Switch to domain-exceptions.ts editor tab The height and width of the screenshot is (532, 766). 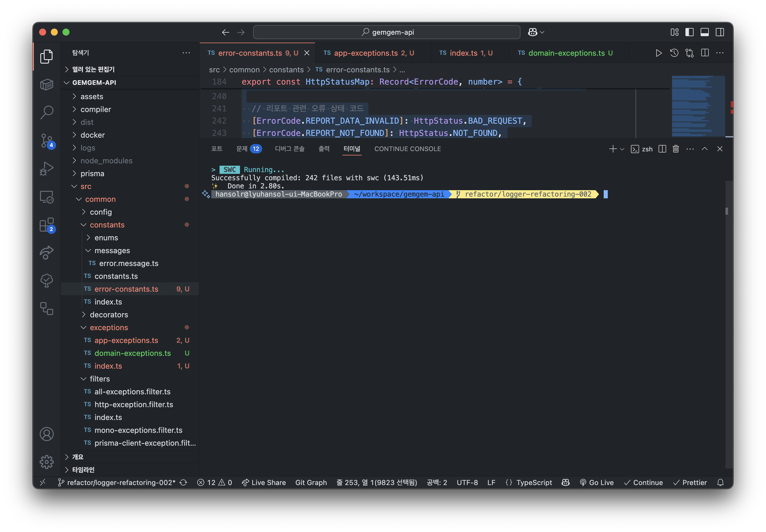569,53
